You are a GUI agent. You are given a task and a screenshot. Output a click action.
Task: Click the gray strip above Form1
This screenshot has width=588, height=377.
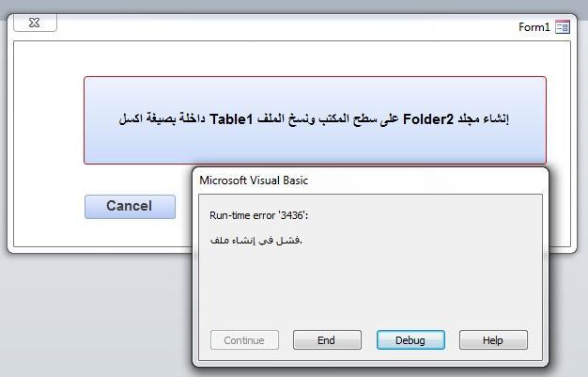click(x=294, y=6)
